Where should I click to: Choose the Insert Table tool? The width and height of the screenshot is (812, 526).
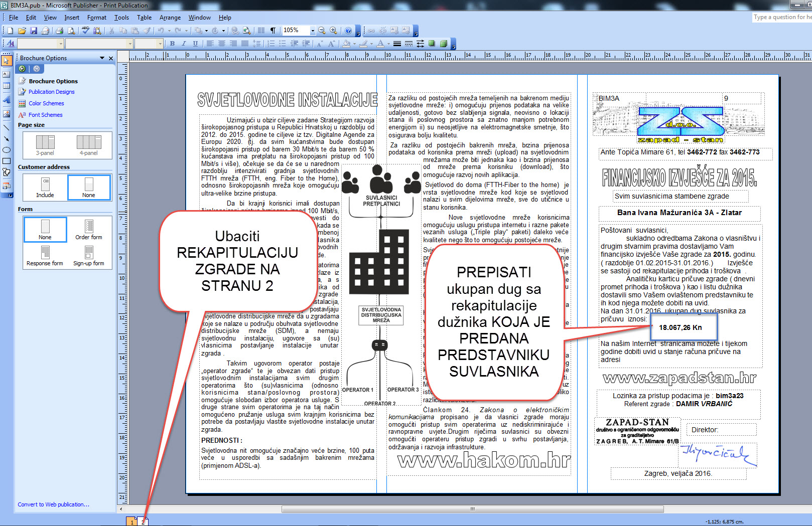[x=6, y=86]
